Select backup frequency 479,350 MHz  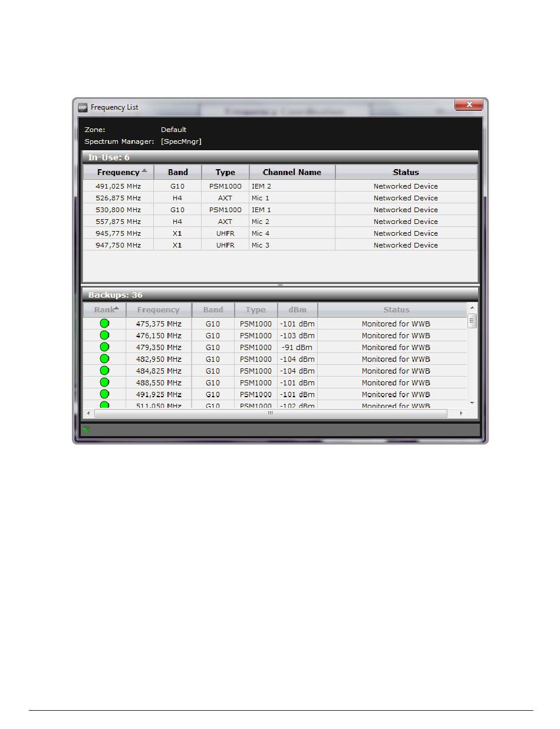(x=159, y=348)
